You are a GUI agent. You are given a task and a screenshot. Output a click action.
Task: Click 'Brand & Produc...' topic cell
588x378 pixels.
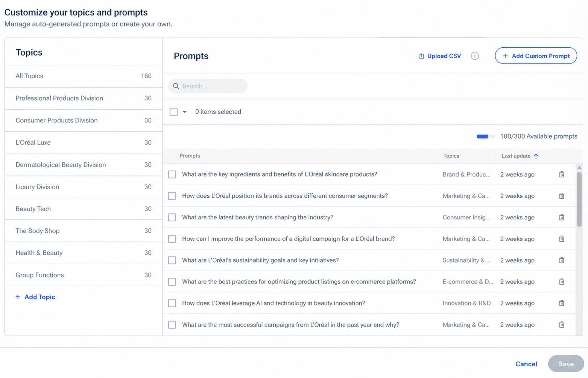point(466,174)
